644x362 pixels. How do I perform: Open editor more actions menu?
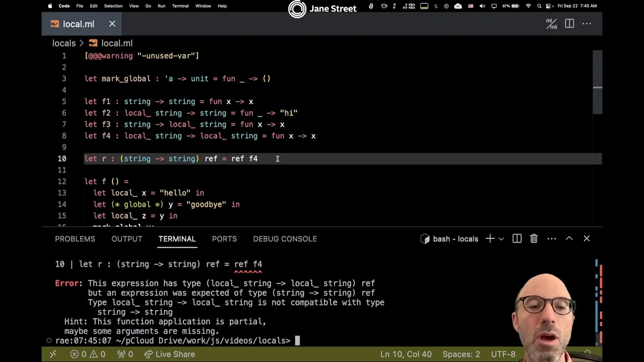587,24
